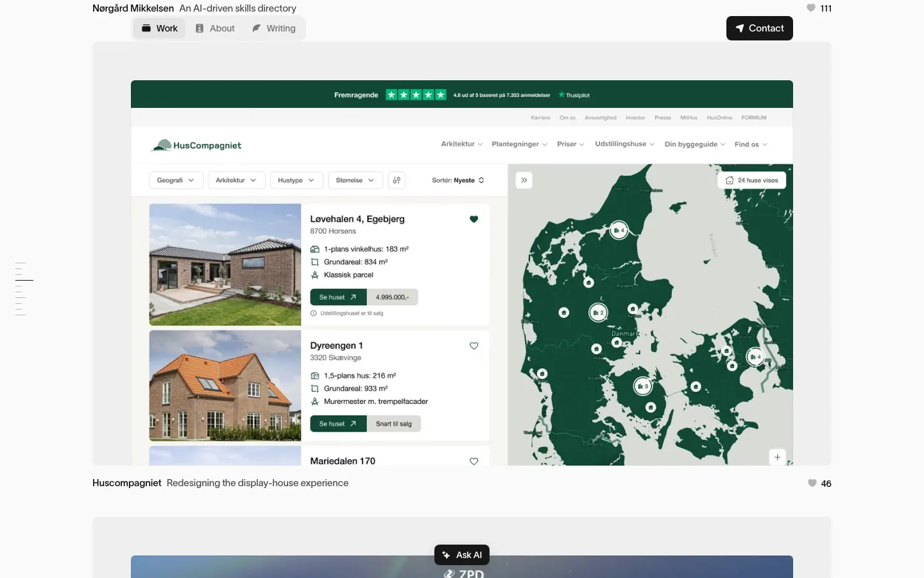Click the HusCompagniet logo
The image size is (924, 578).
(196, 145)
